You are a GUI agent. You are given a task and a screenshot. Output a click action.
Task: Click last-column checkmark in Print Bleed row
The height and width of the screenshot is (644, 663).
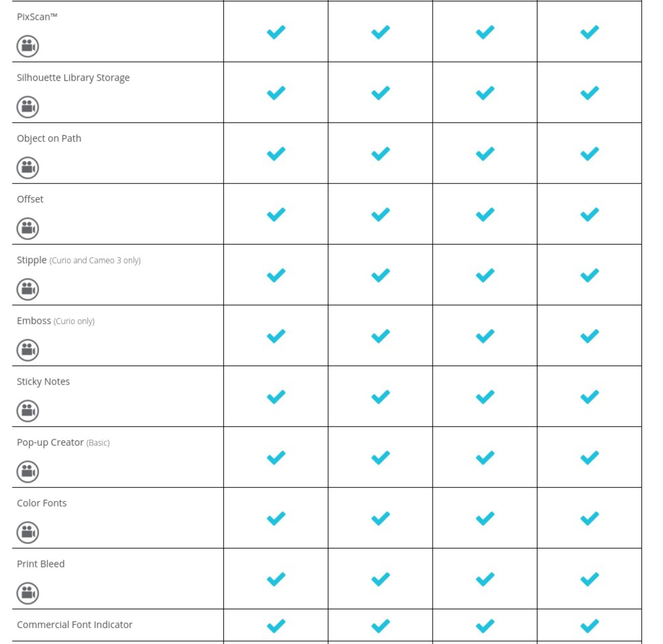click(x=589, y=579)
